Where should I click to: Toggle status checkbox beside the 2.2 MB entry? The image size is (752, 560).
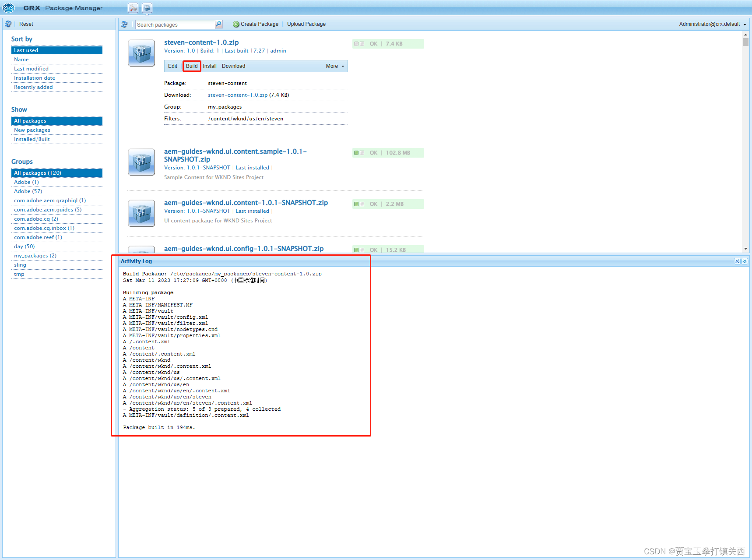(356, 204)
